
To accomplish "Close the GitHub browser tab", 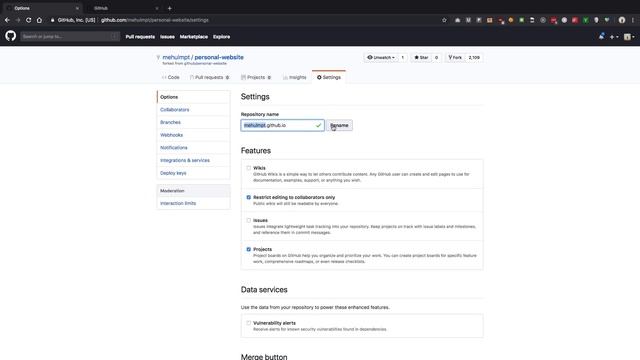I will pyautogui.click(x=157, y=8).
